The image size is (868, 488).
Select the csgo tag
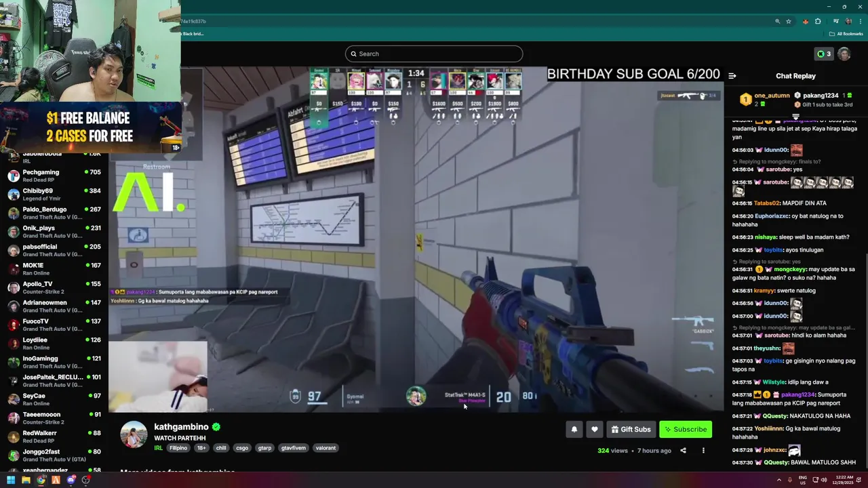point(242,448)
